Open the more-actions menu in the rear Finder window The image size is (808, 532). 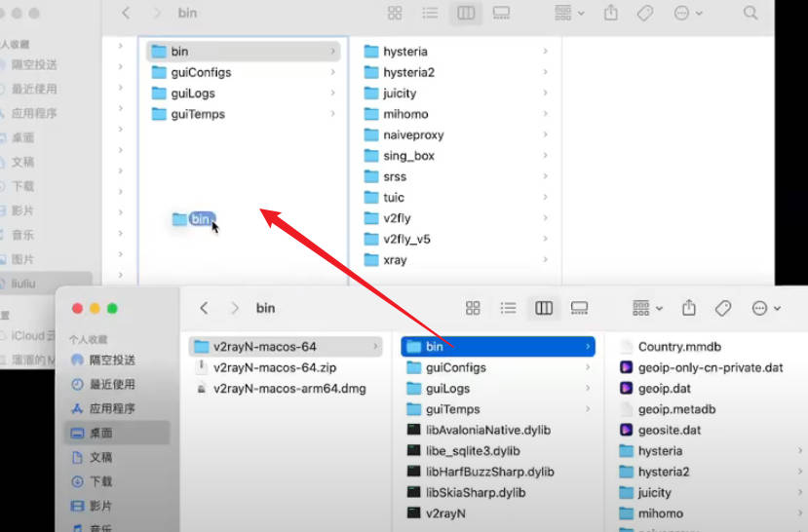(688, 13)
